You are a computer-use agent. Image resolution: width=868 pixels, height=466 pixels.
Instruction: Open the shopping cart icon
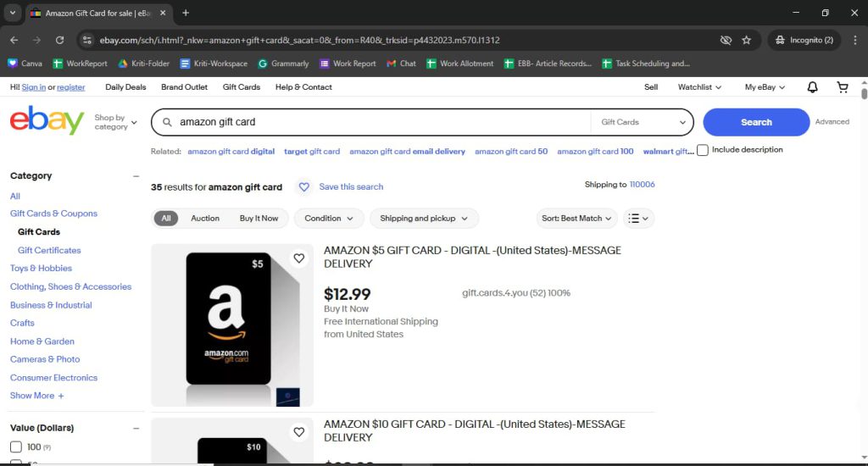click(842, 87)
